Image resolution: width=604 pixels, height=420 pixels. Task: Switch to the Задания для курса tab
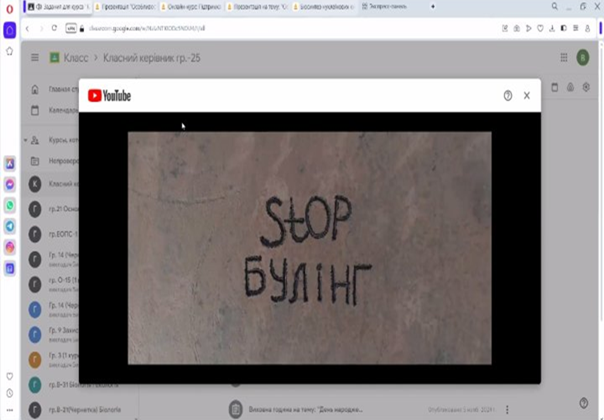[x=59, y=7]
